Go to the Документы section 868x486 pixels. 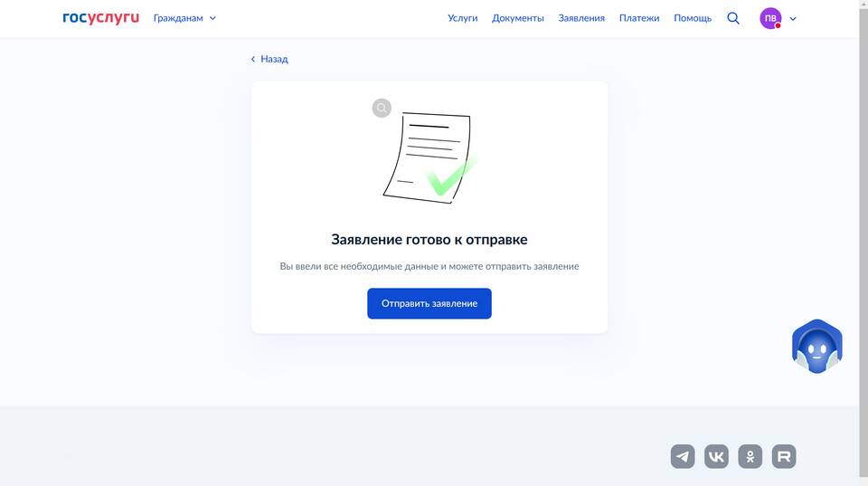(518, 18)
